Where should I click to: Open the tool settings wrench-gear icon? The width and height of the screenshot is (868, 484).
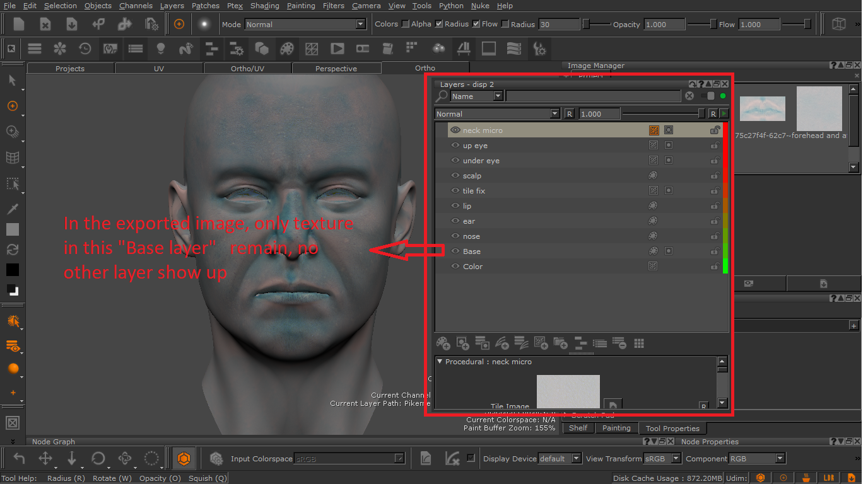(539, 49)
